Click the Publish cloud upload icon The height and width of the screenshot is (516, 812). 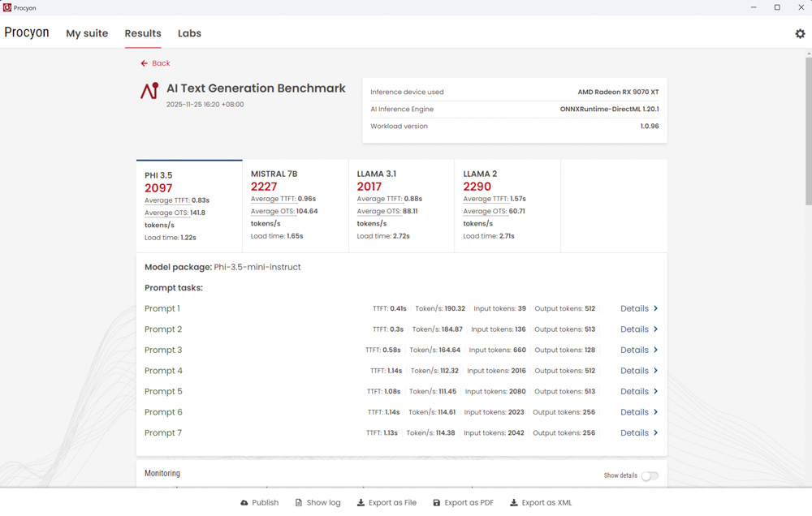(x=244, y=503)
